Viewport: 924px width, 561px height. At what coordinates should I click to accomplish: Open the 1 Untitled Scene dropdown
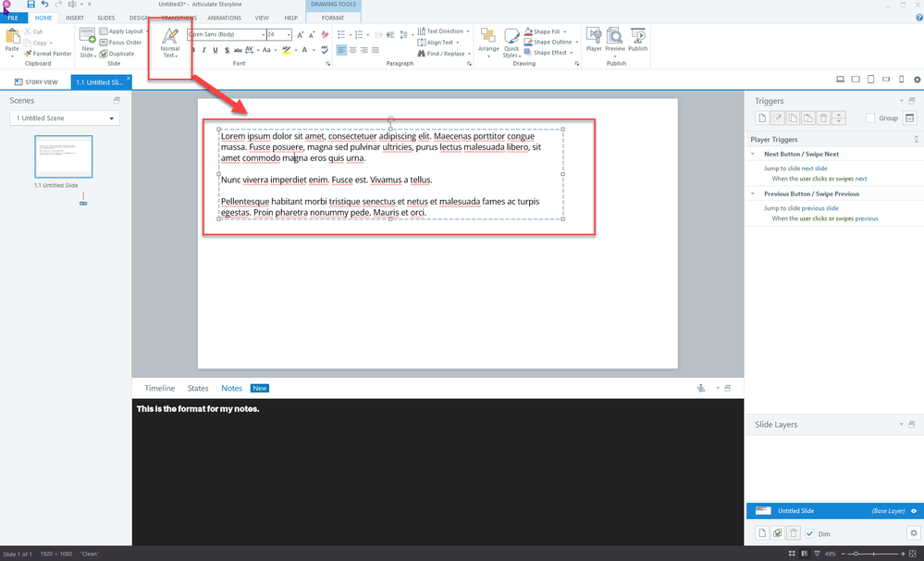click(64, 118)
